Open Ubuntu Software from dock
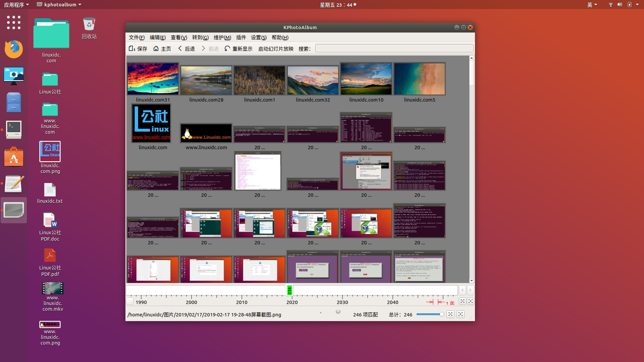The image size is (644, 362). point(13,157)
